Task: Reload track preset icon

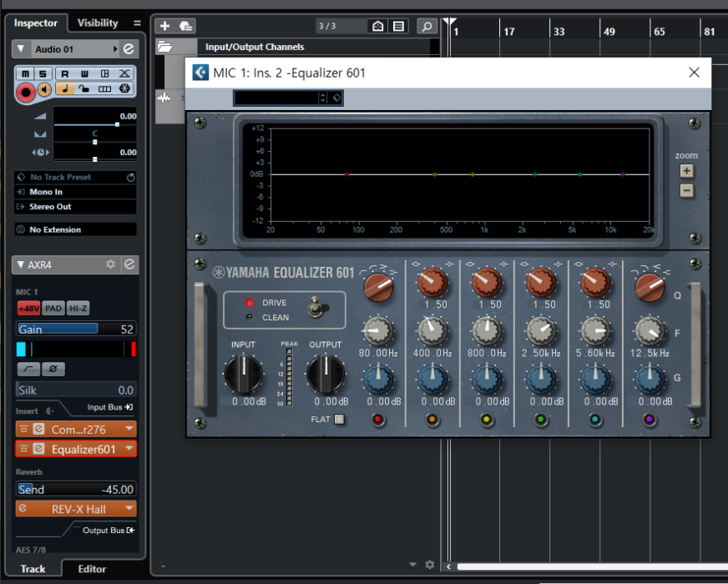Action: [x=131, y=177]
